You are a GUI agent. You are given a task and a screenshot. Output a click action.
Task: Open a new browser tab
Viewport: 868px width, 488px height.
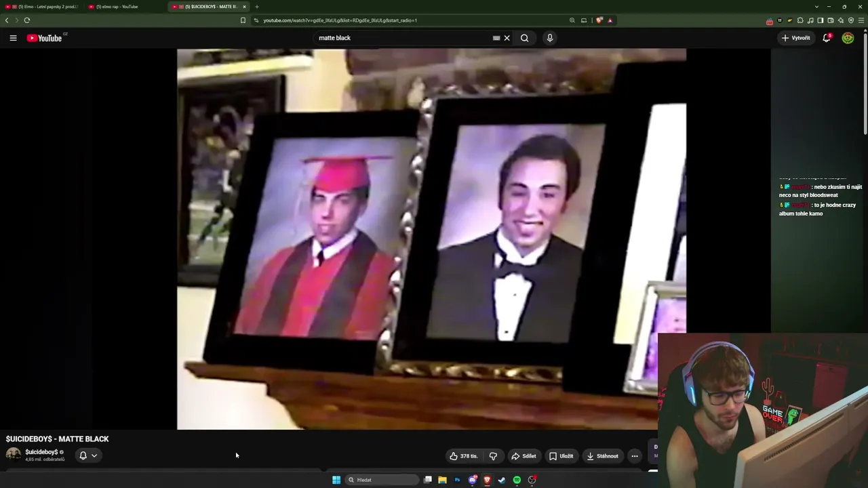[x=256, y=7]
